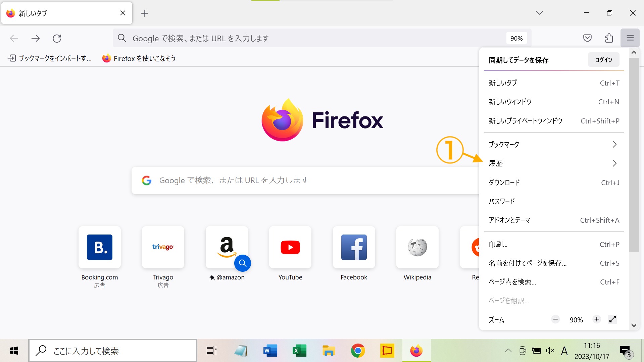Launch Word from the taskbar
644x362 pixels.
pos(270,351)
